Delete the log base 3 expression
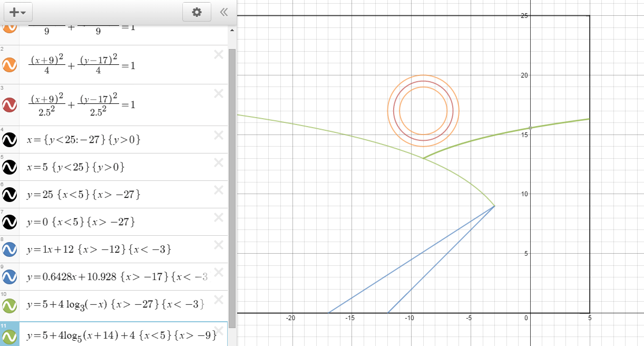Image resolution: width=644 pixels, height=346 pixels. (x=219, y=300)
